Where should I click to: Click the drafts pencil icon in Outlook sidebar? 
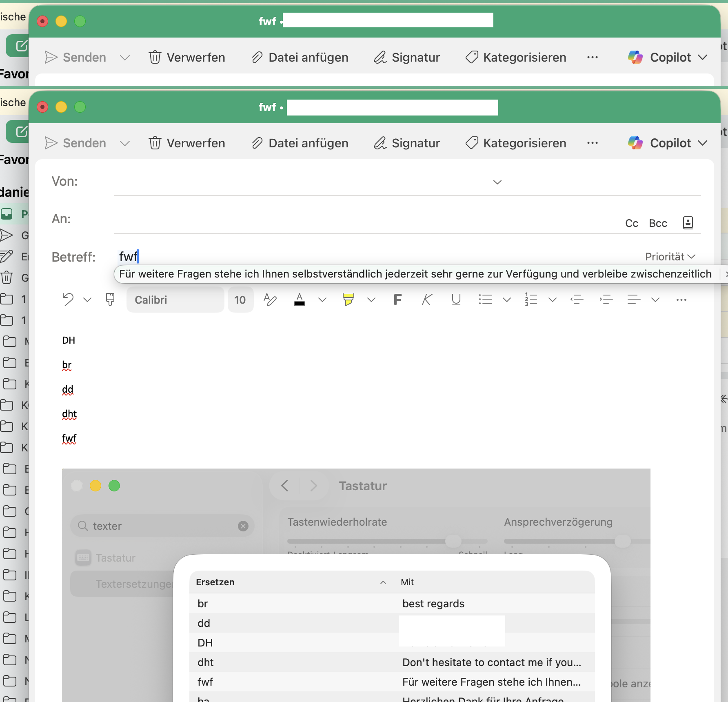click(x=7, y=256)
